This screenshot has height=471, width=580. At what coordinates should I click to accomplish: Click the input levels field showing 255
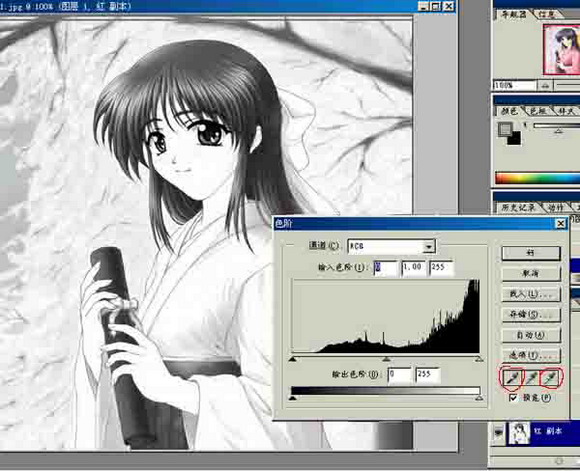[441, 268]
